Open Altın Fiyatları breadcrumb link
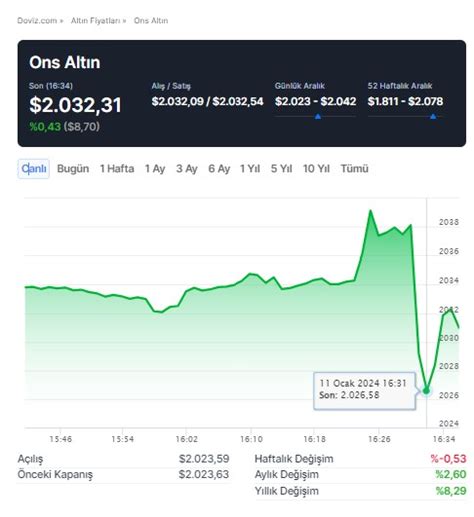The image size is (474, 517). 95,21
